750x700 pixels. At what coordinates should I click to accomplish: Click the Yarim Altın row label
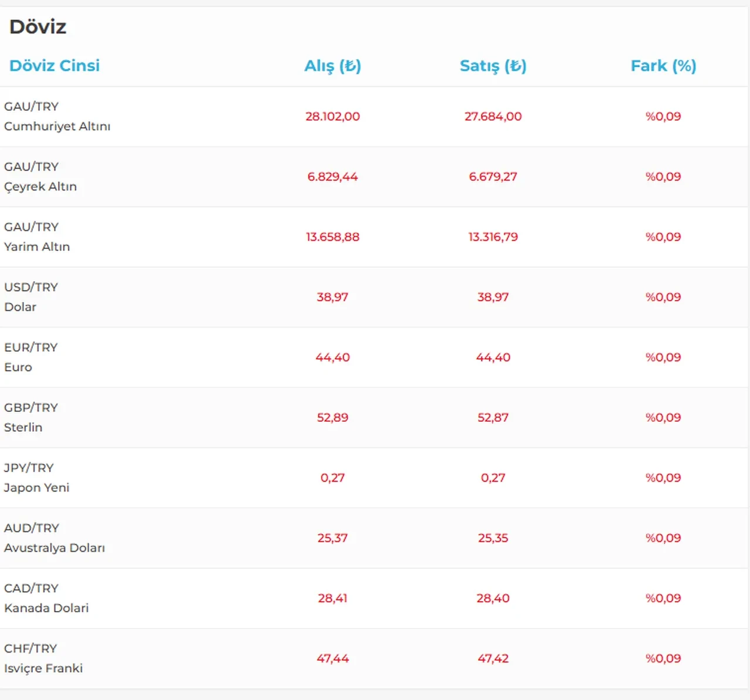(37, 247)
